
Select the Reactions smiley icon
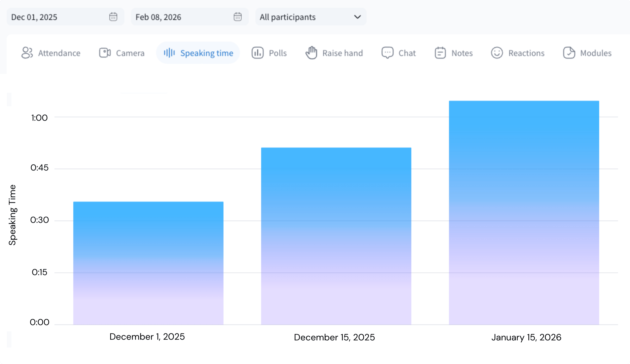pyautogui.click(x=497, y=53)
